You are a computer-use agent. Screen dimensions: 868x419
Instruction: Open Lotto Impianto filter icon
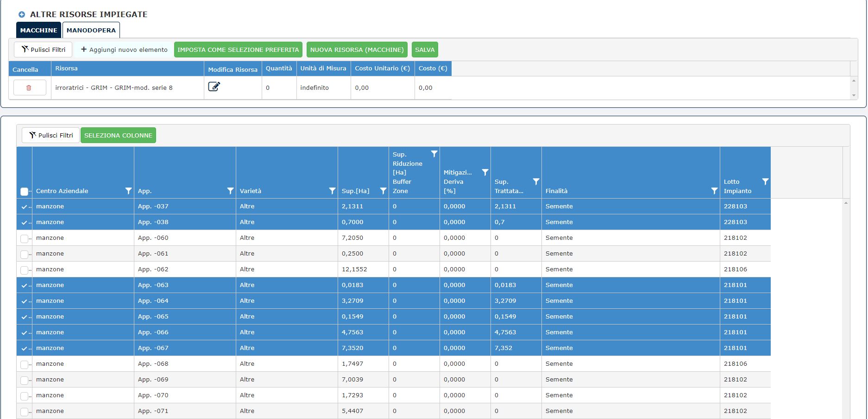765,181
